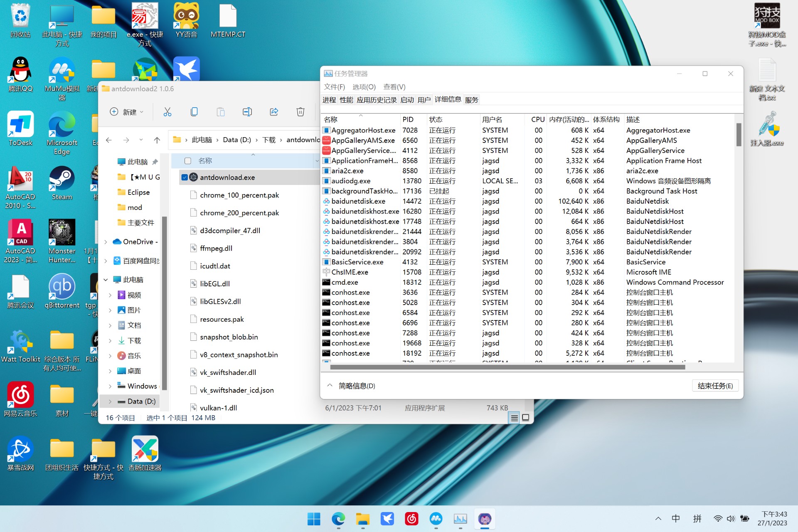
Task: Open the 文件(F) menu in Task Manager
Action: tap(335, 87)
